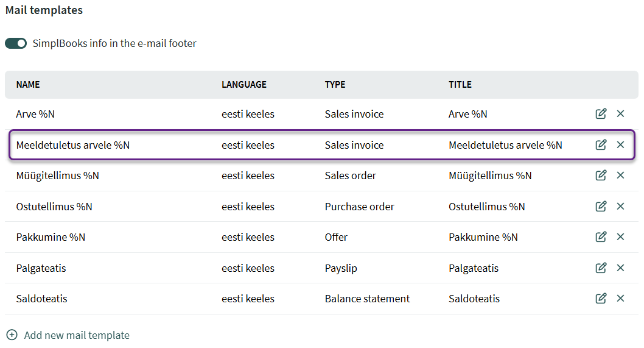This screenshot has height=348, width=644.
Task: Click the plus icon beside Add new mail template
Action: click(x=12, y=335)
